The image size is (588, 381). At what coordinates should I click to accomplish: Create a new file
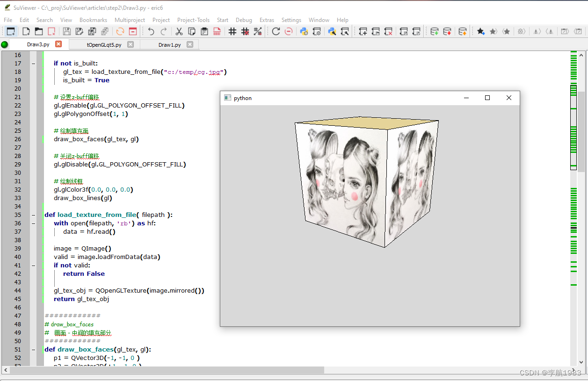pos(26,31)
